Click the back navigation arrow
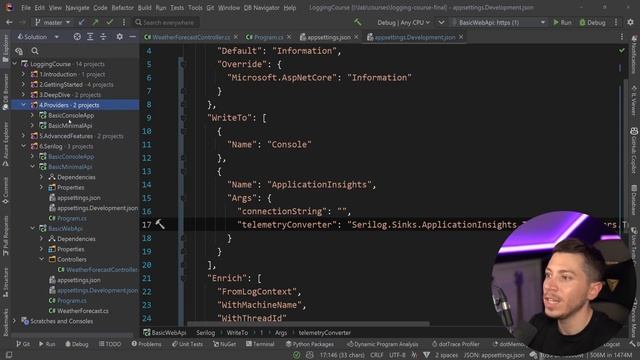 (x=9, y=22)
